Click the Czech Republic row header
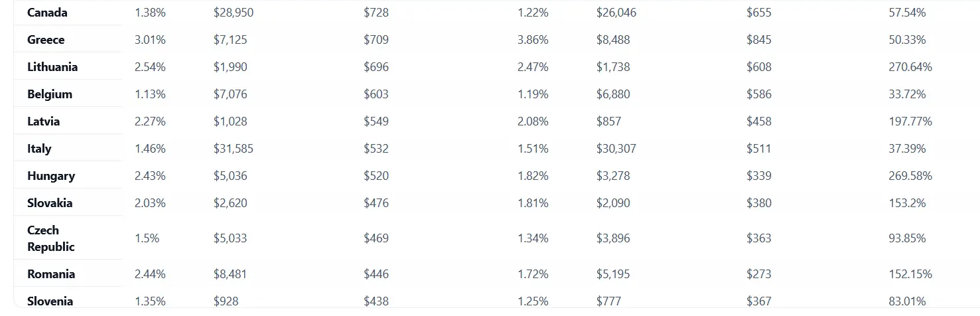This screenshot has height=316, width=980. point(51,238)
